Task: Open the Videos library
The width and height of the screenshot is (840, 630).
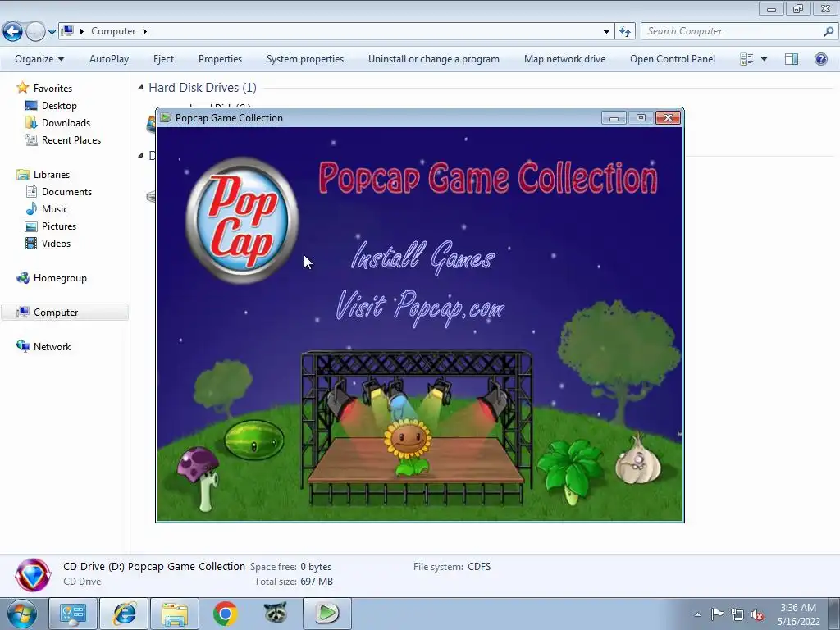Action: (x=56, y=243)
